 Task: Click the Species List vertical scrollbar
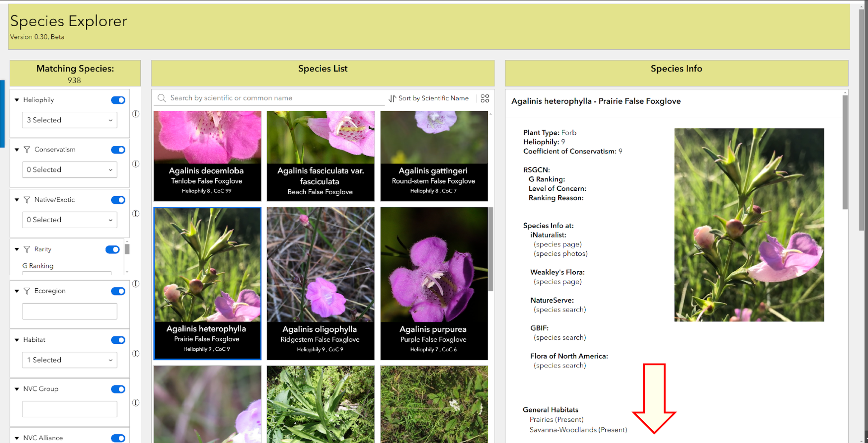[x=491, y=249]
